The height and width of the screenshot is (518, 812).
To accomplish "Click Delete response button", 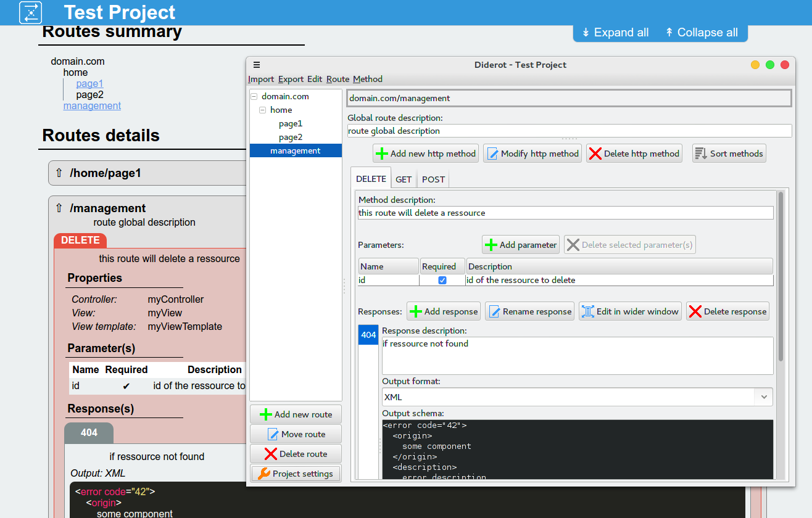I will pos(727,311).
